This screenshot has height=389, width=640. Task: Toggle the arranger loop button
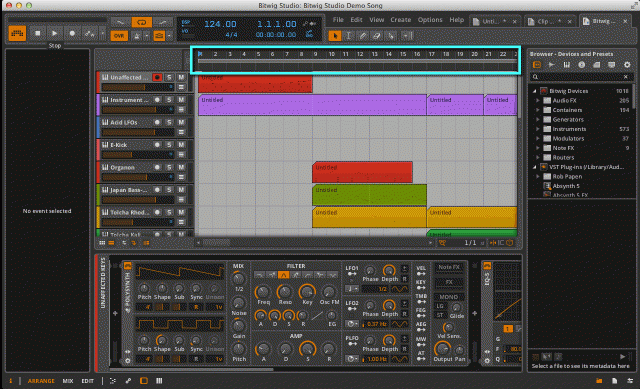coord(141,22)
